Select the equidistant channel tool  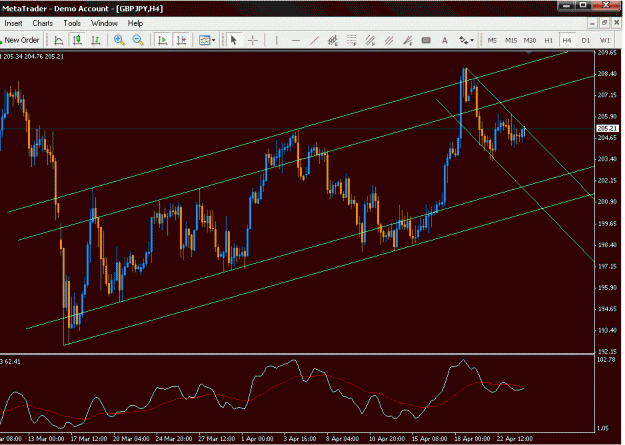[333, 40]
